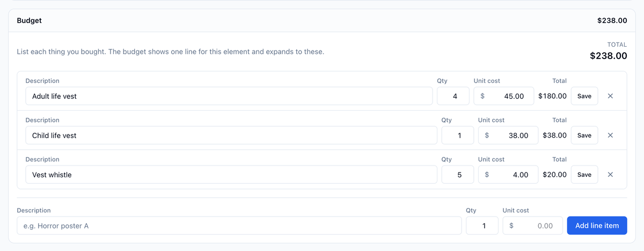
Task: Select the quantity field showing 5
Action: pos(457,175)
